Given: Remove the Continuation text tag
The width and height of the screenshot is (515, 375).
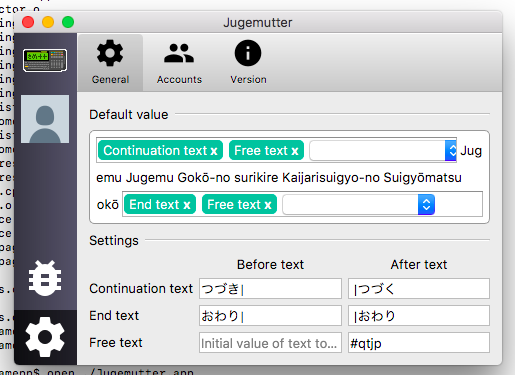Looking at the screenshot, I should click(214, 151).
